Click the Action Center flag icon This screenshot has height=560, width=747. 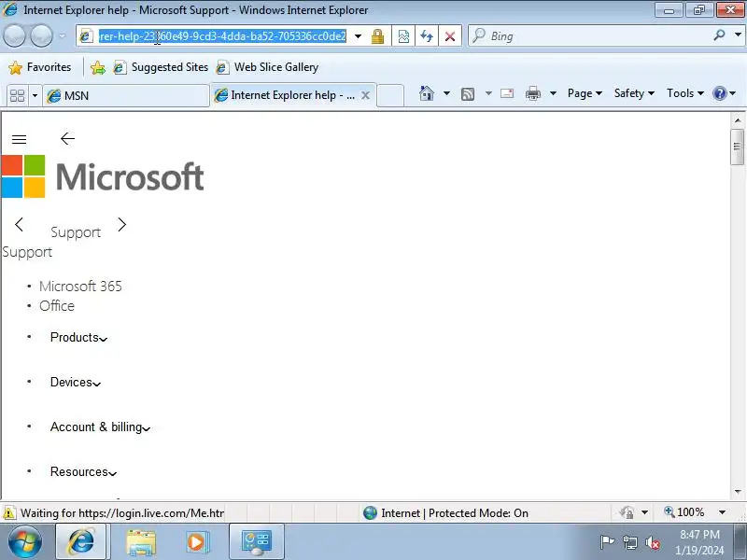pyautogui.click(x=607, y=542)
